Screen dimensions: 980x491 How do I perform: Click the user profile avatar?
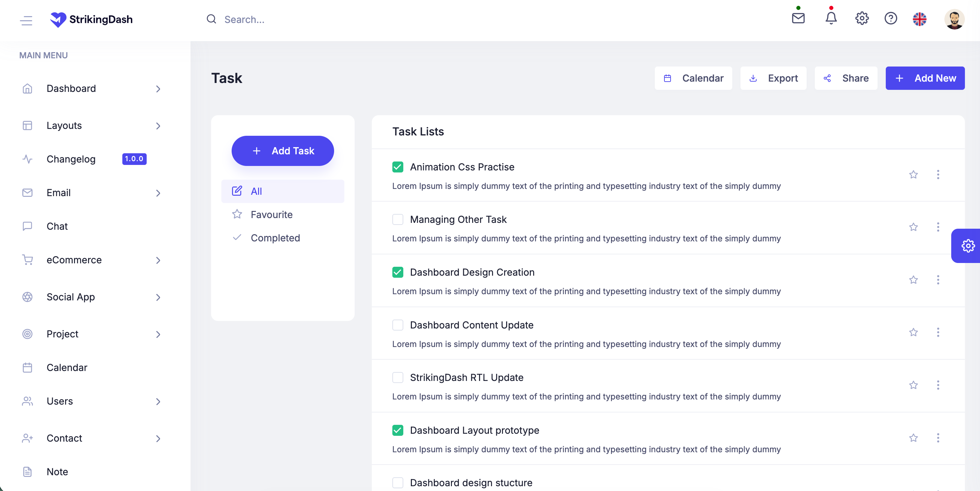pos(954,19)
